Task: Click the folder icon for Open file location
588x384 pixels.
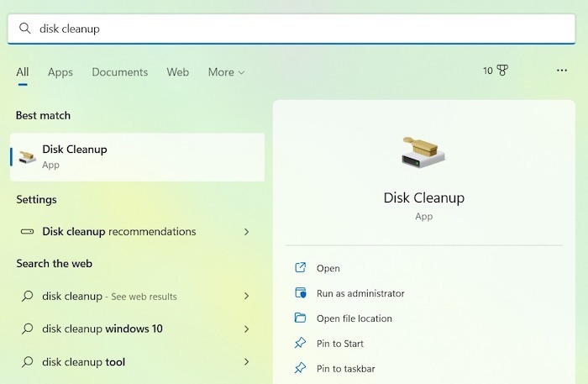Action: click(x=301, y=318)
